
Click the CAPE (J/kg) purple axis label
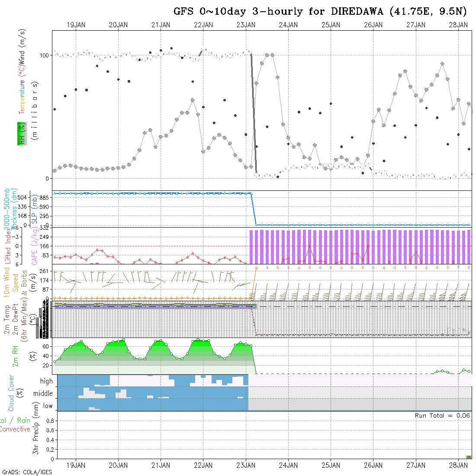34,245
